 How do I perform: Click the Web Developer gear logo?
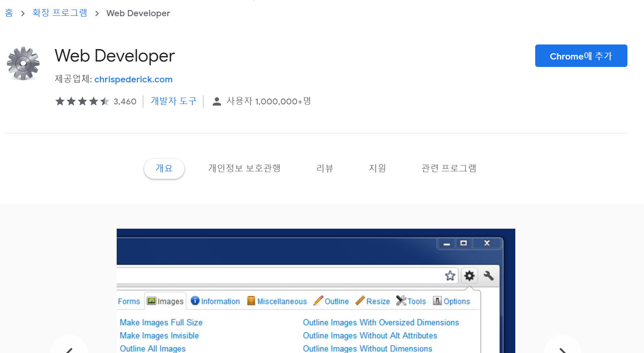(x=23, y=63)
